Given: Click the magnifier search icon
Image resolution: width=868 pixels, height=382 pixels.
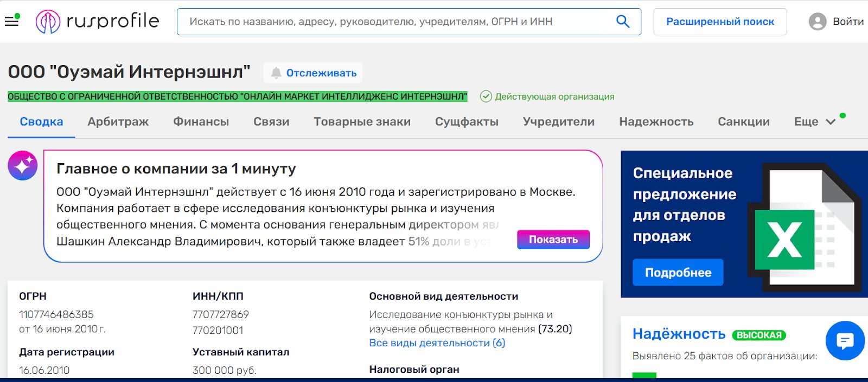Looking at the screenshot, I should point(623,22).
